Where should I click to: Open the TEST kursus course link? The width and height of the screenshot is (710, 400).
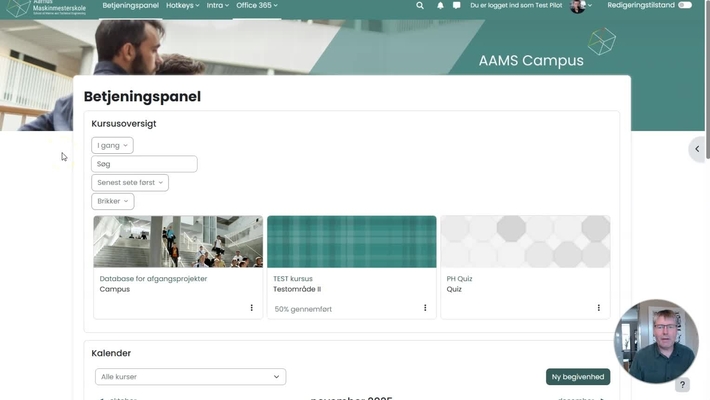[x=293, y=279]
